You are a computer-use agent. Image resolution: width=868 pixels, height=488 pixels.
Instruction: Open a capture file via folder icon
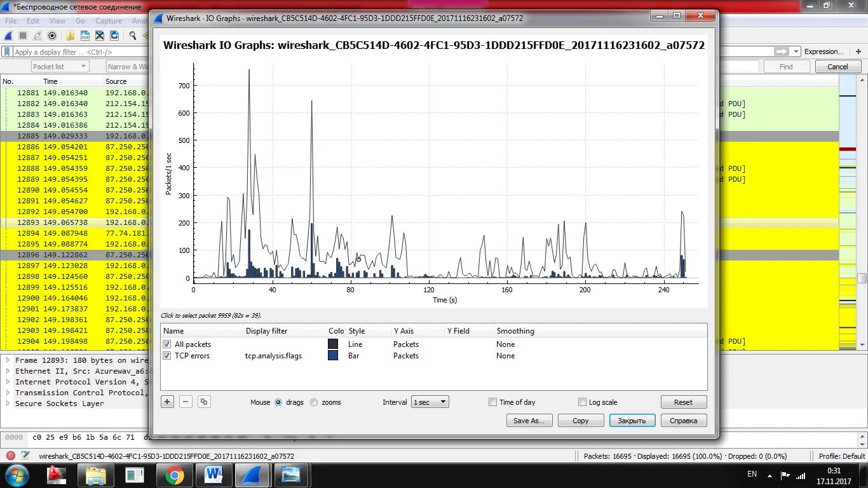(x=71, y=36)
